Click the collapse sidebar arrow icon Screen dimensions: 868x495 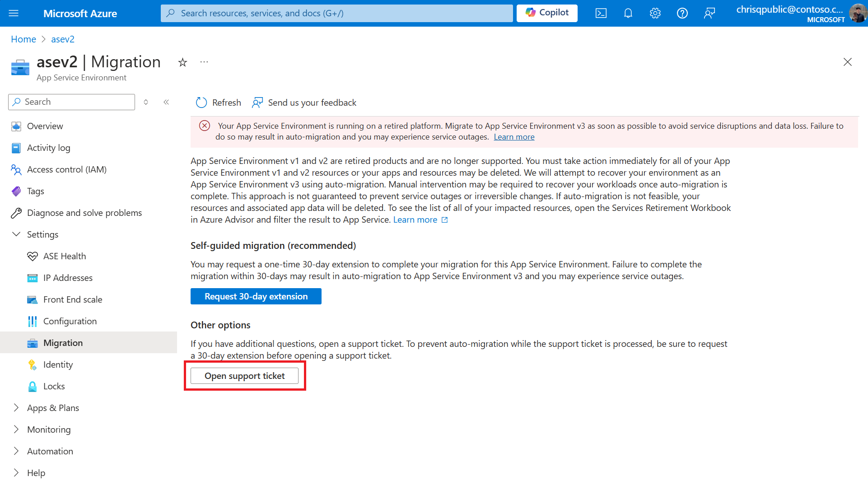[166, 102]
